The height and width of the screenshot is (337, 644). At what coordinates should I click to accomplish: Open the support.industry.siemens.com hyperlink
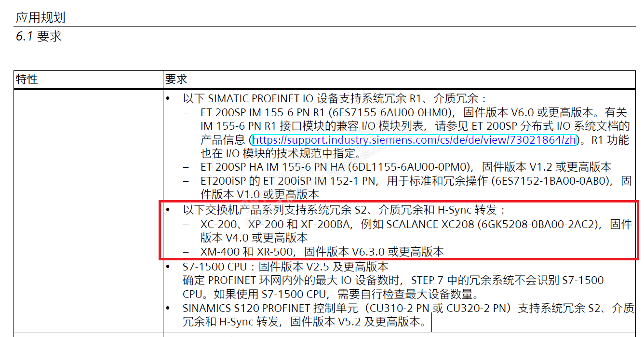pos(414,140)
